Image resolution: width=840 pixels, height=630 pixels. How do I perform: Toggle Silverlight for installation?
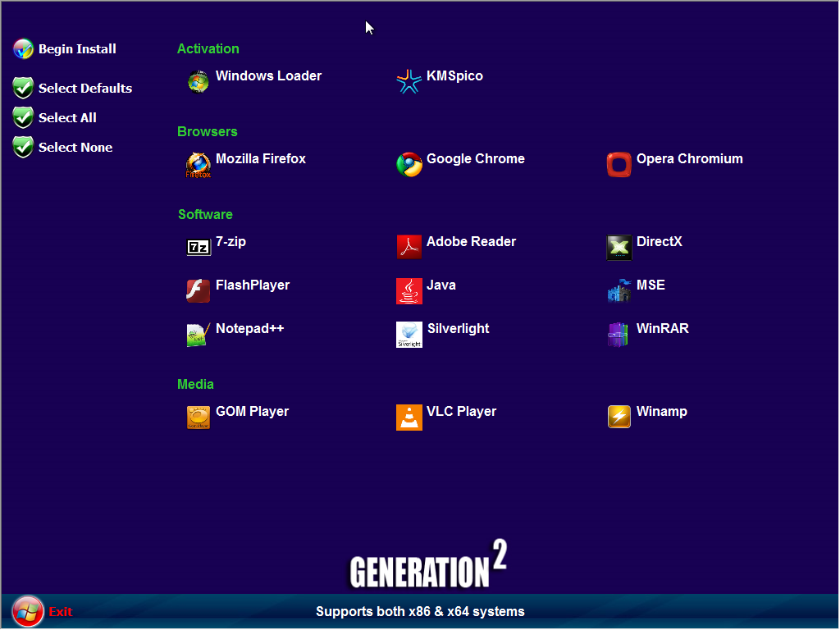coord(409,334)
